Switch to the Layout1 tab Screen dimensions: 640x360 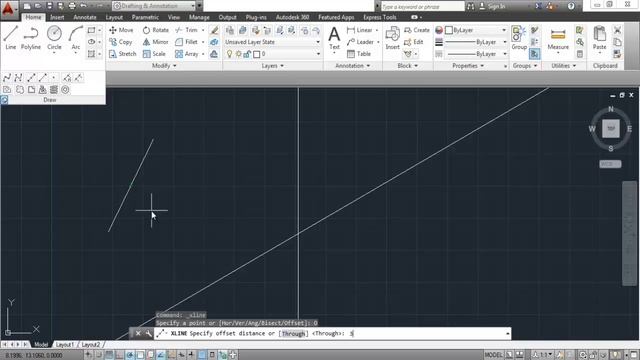(65, 345)
